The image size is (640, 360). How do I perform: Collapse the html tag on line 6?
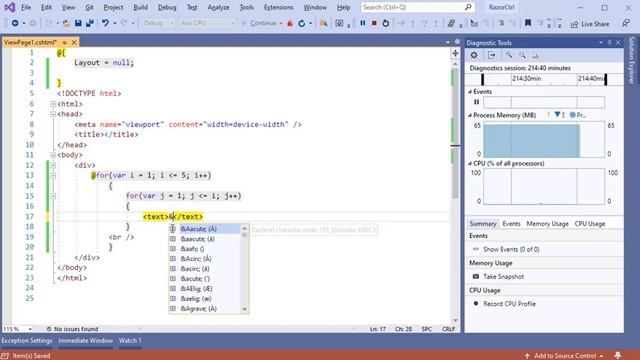pos(53,104)
